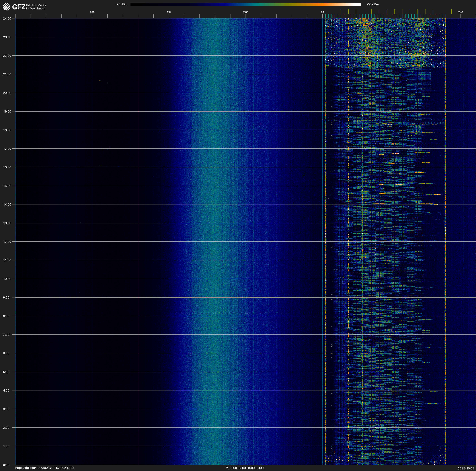
Task: Click the 21:00 time axis label
Action: pyautogui.click(x=7, y=74)
